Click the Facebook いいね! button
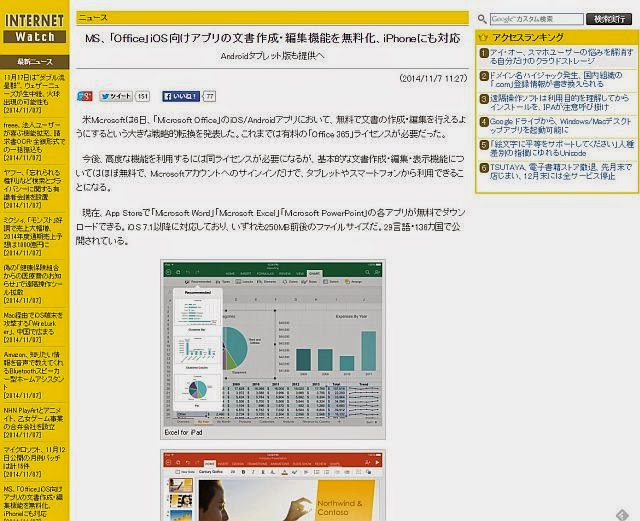 point(181,96)
